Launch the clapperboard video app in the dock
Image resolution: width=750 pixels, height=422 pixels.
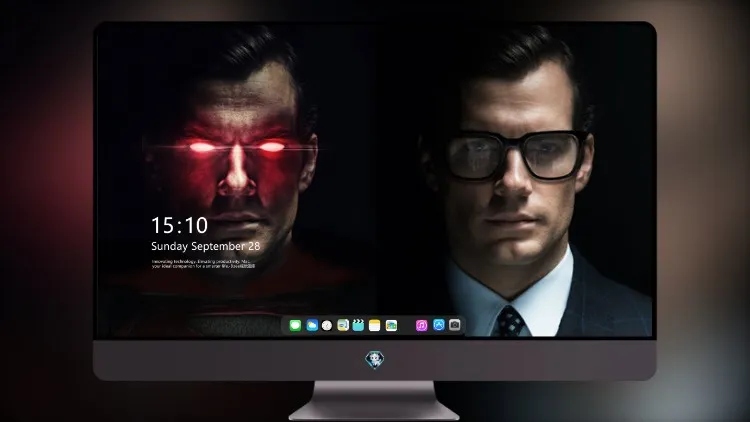[x=358, y=325]
